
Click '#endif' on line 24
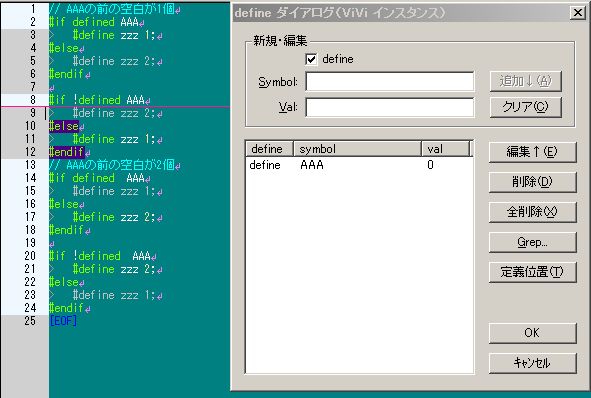point(67,308)
